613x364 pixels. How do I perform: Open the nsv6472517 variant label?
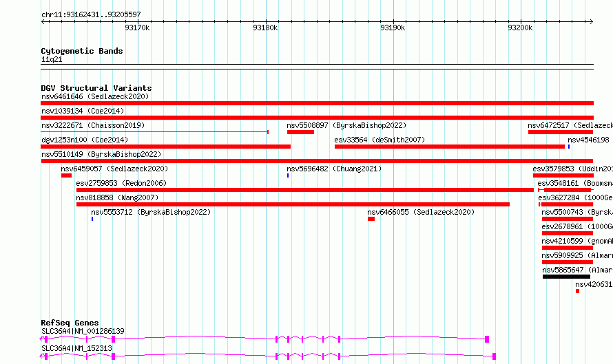tap(570, 125)
